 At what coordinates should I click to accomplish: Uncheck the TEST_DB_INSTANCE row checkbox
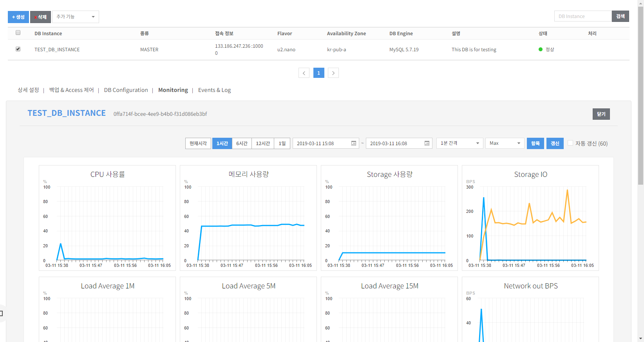(18, 49)
